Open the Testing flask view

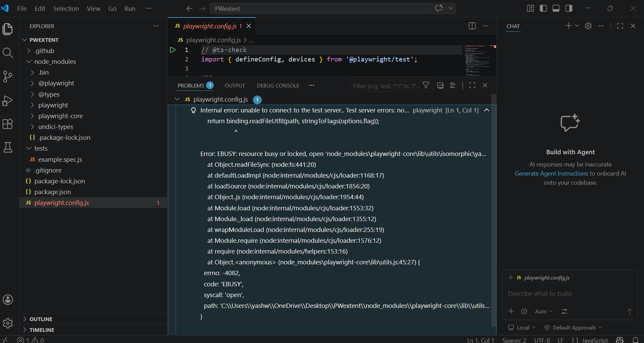click(x=8, y=148)
